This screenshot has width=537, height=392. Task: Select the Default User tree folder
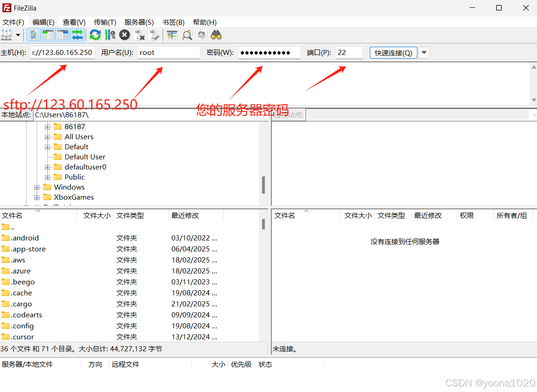[x=85, y=157]
